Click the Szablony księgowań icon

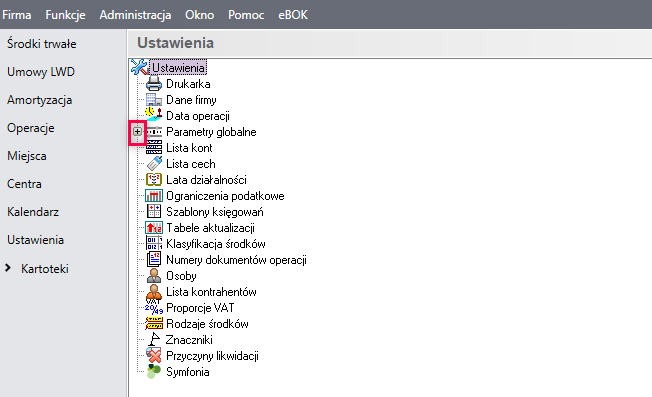[x=154, y=211]
